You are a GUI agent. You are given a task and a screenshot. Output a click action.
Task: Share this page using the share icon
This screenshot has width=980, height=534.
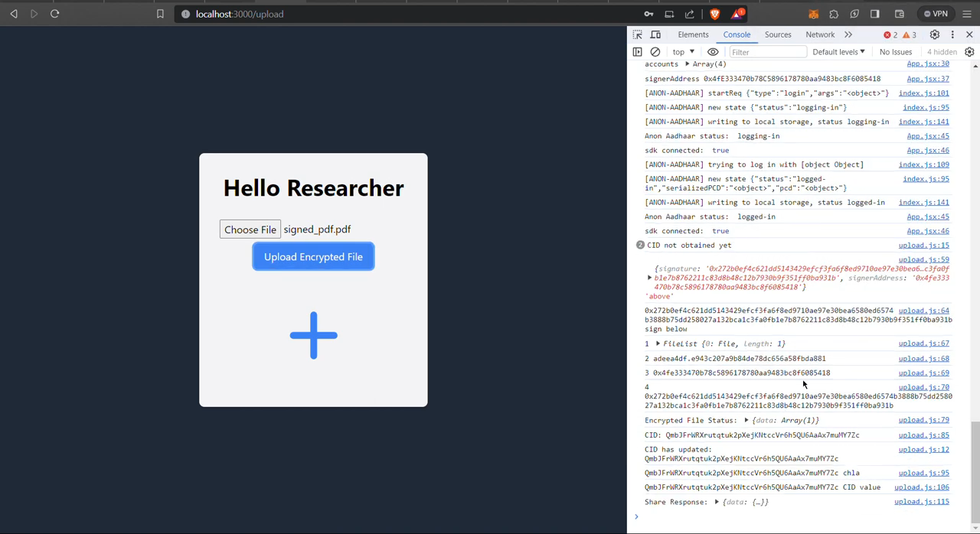(690, 14)
